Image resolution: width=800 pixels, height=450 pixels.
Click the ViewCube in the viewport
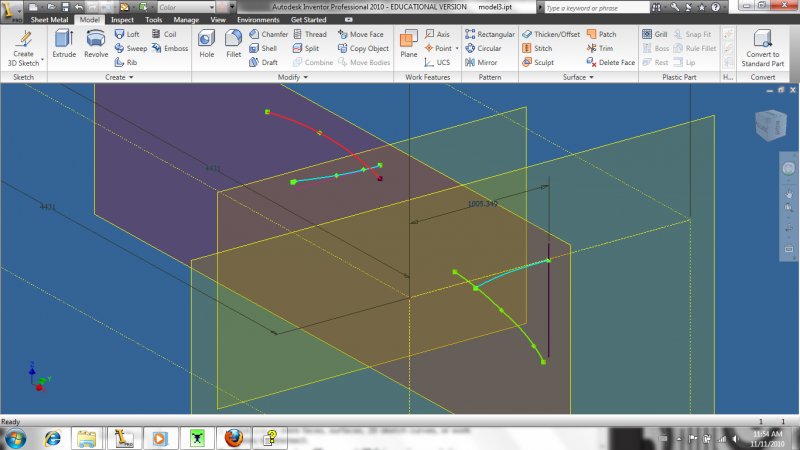(x=765, y=126)
